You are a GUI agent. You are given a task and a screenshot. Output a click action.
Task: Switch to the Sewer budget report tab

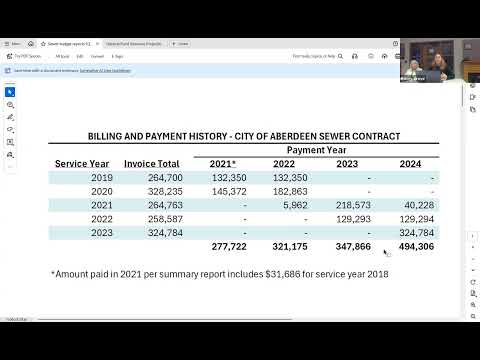pyautogui.click(x=69, y=44)
